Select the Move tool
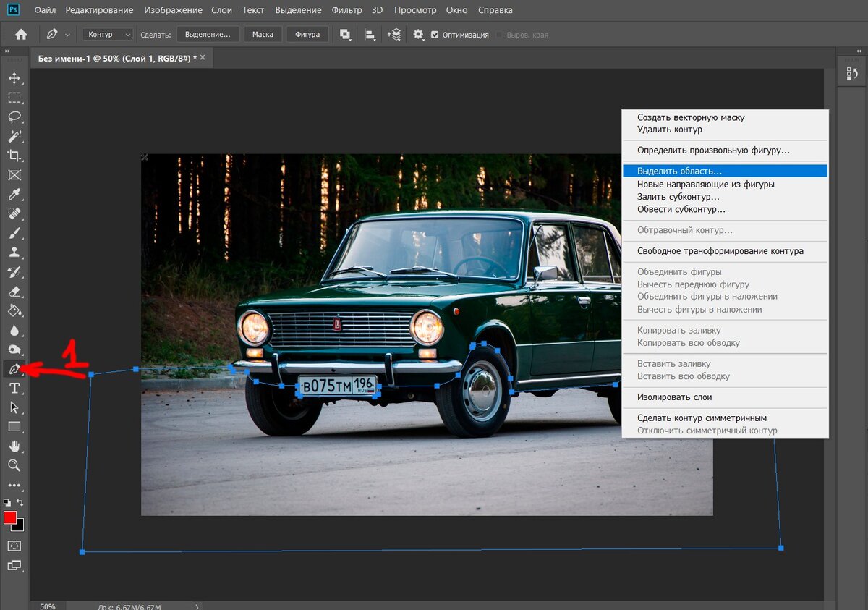Screen dimensions: 868x610 click(x=14, y=78)
